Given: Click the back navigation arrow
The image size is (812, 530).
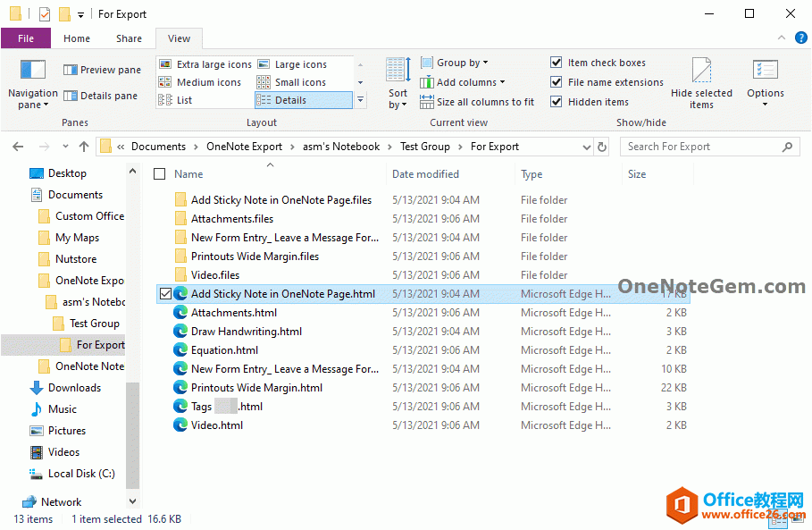Looking at the screenshot, I should pos(18,146).
